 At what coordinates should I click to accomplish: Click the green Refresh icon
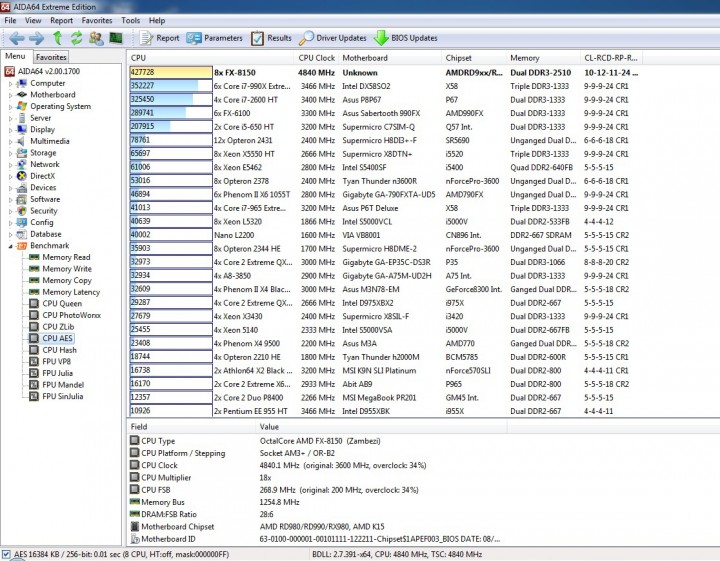tap(76, 38)
